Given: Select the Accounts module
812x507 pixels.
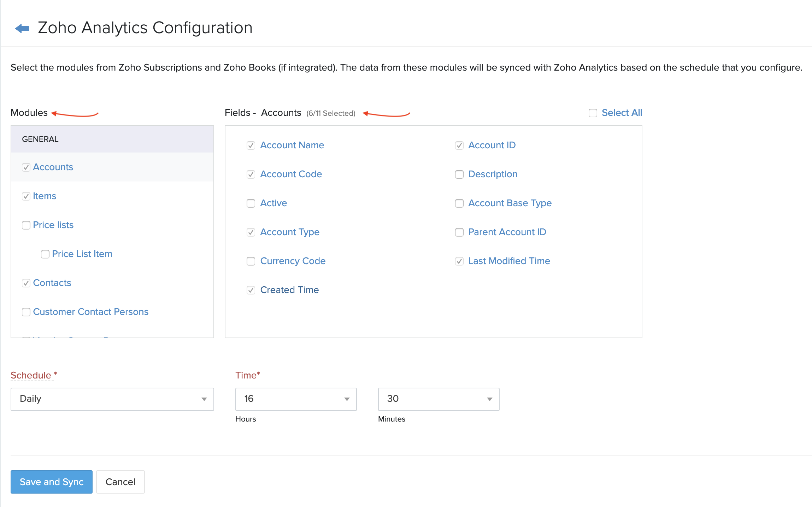Looking at the screenshot, I should pyautogui.click(x=53, y=167).
